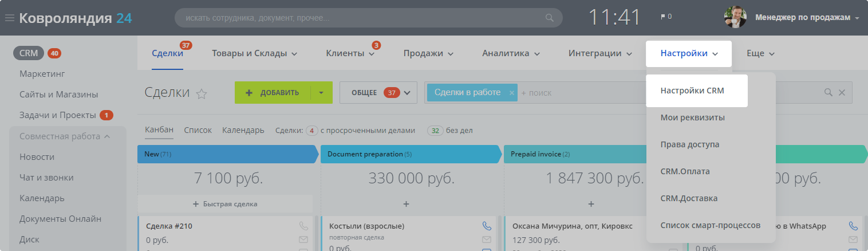Click plus in Document preparation column
Viewport: 868px width, 251px height.
[406, 204]
